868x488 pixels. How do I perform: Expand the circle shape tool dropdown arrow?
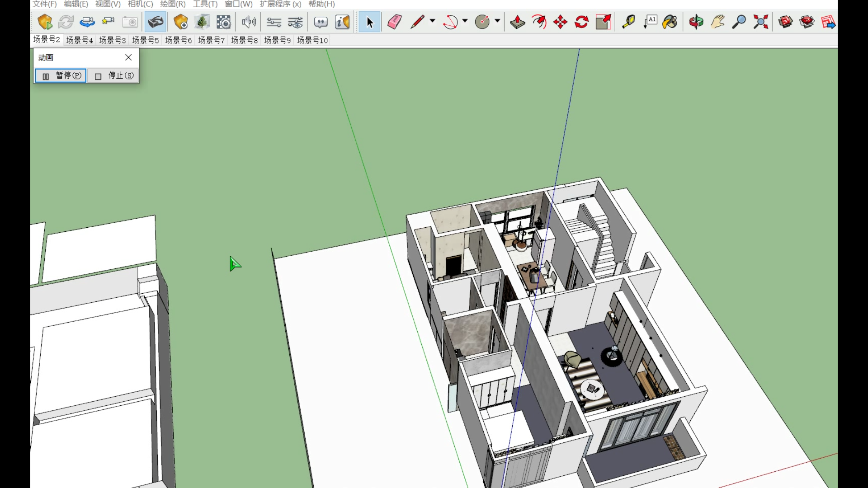497,21
